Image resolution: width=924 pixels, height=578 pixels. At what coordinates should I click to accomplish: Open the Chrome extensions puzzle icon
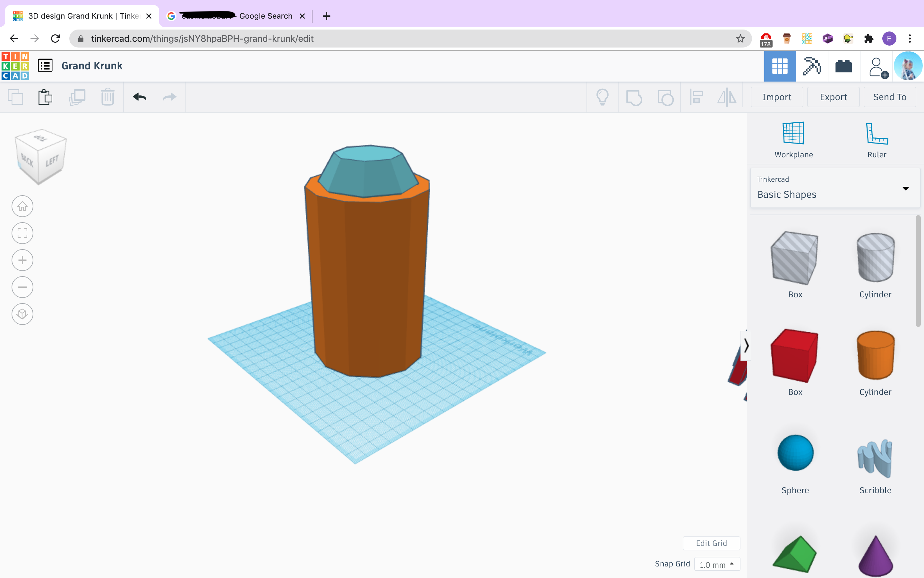point(868,39)
